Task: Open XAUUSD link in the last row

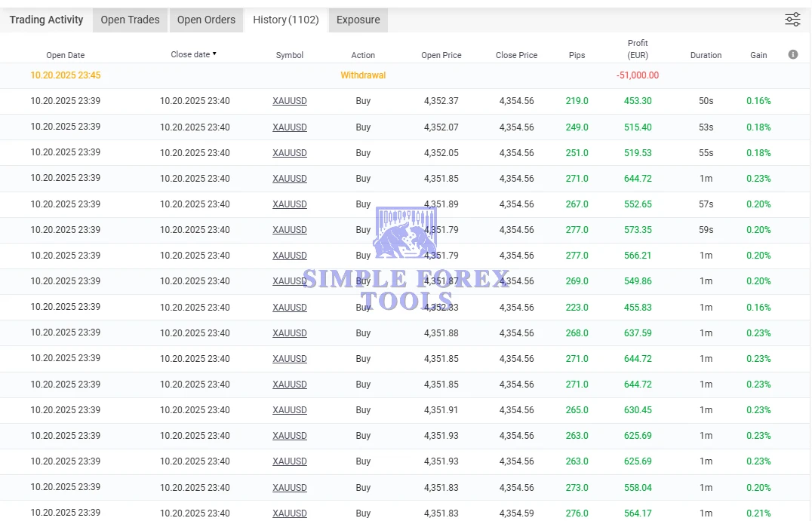Action: 290,513
